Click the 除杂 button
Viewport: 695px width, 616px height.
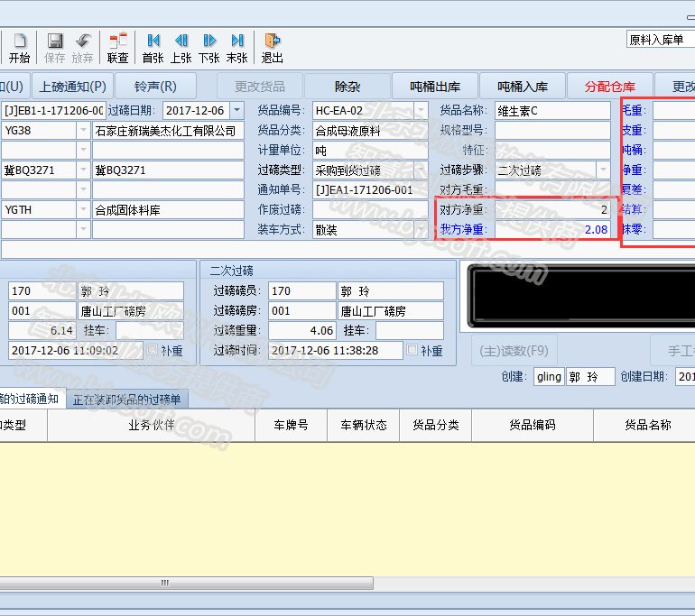point(347,87)
